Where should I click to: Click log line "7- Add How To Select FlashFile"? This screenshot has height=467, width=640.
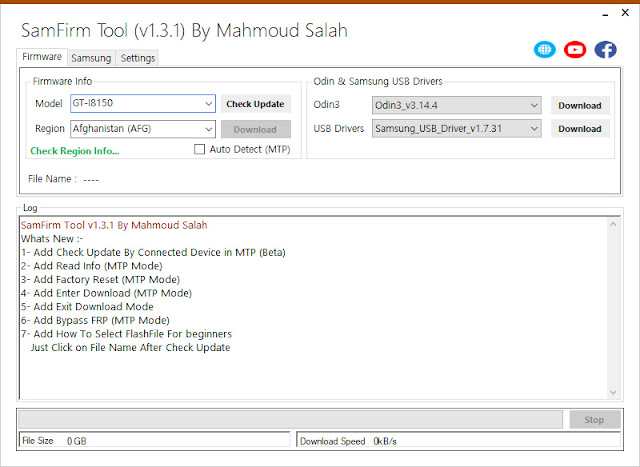pos(126,334)
